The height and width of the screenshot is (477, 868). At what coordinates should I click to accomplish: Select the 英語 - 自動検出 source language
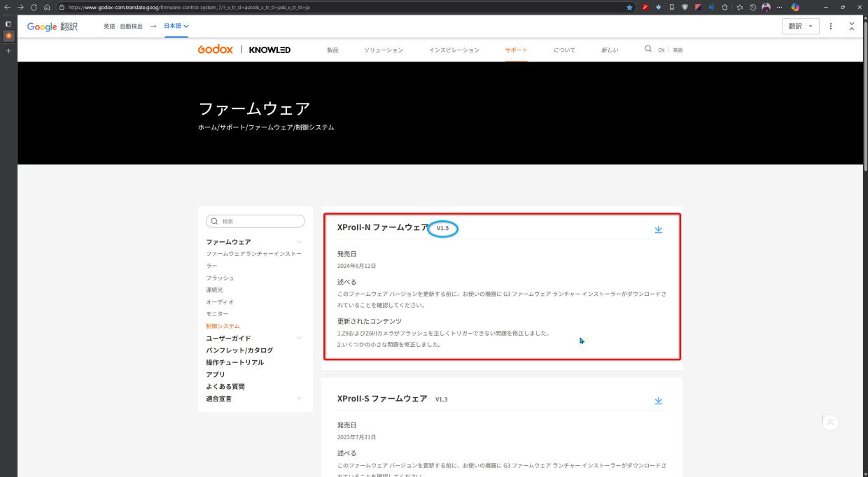tap(123, 26)
